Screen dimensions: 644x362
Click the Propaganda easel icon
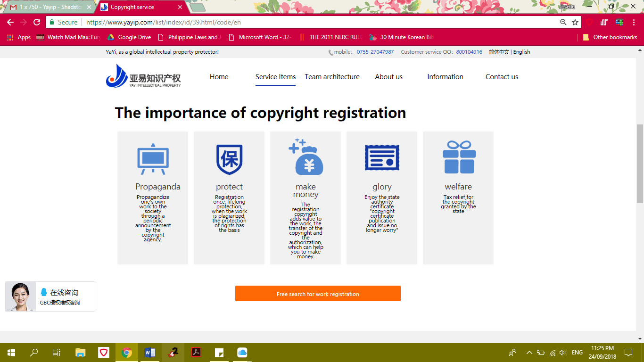pyautogui.click(x=153, y=159)
